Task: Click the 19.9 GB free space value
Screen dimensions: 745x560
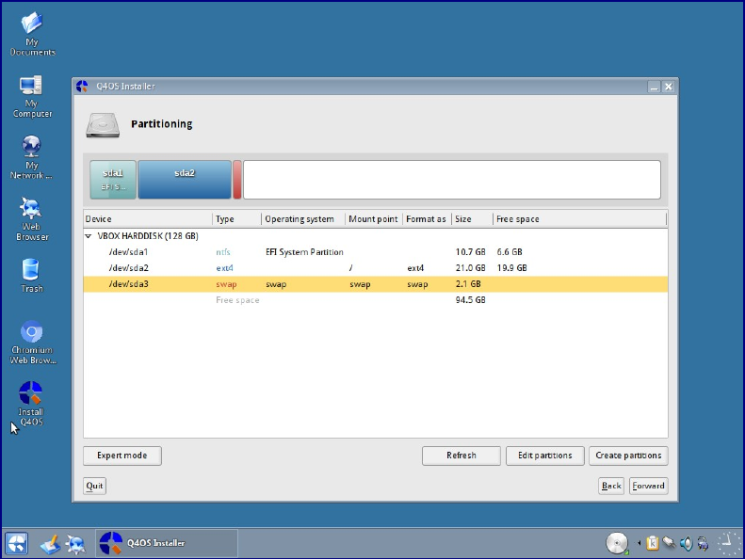Action: pyautogui.click(x=511, y=268)
